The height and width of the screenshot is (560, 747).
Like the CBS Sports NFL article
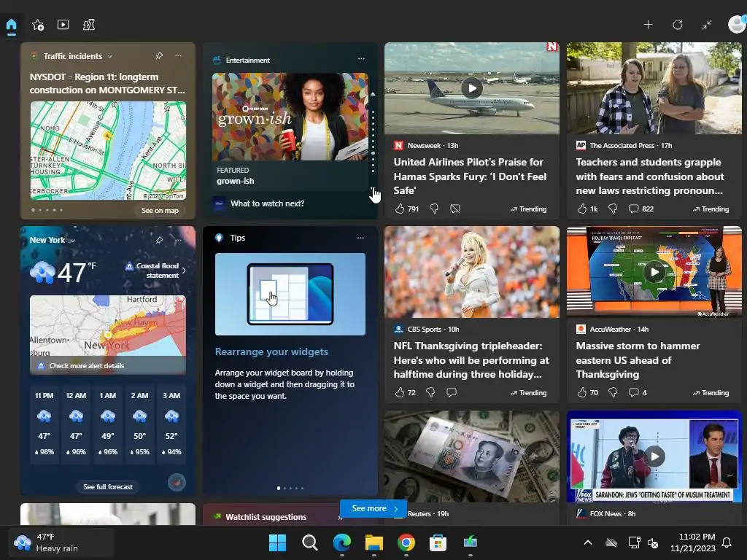[x=399, y=392]
